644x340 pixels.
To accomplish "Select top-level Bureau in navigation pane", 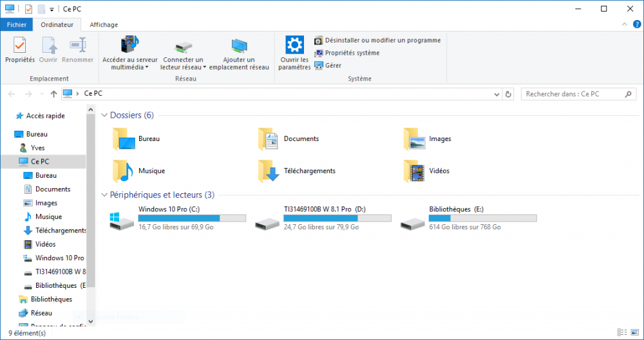I will [31, 134].
